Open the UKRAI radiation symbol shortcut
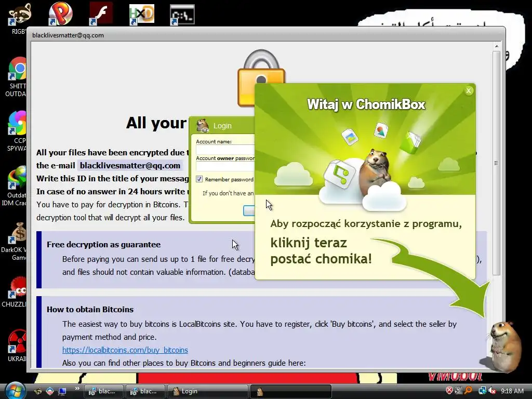Viewport: 532px width, 399px height. tap(17, 345)
